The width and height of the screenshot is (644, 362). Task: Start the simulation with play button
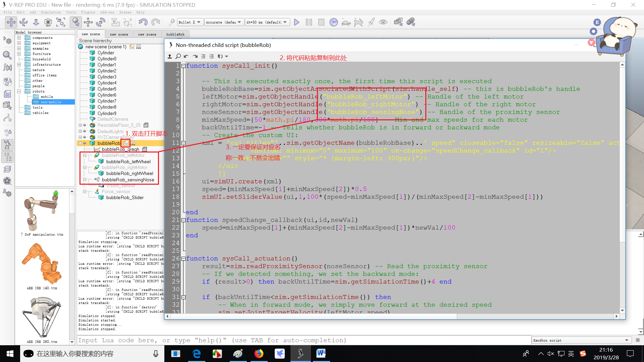click(297, 22)
